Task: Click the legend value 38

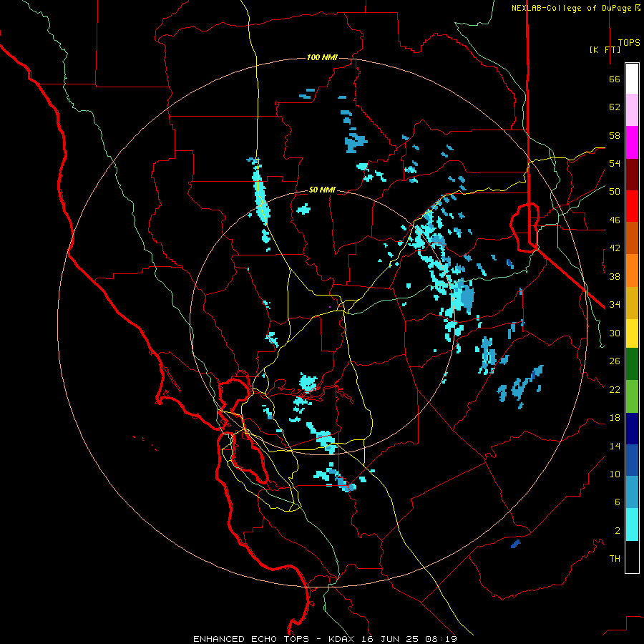Action: [615, 276]
